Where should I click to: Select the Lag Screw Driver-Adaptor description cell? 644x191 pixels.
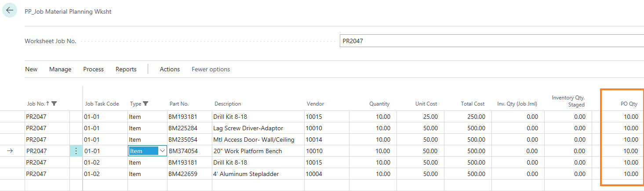[x=248, y=128]
